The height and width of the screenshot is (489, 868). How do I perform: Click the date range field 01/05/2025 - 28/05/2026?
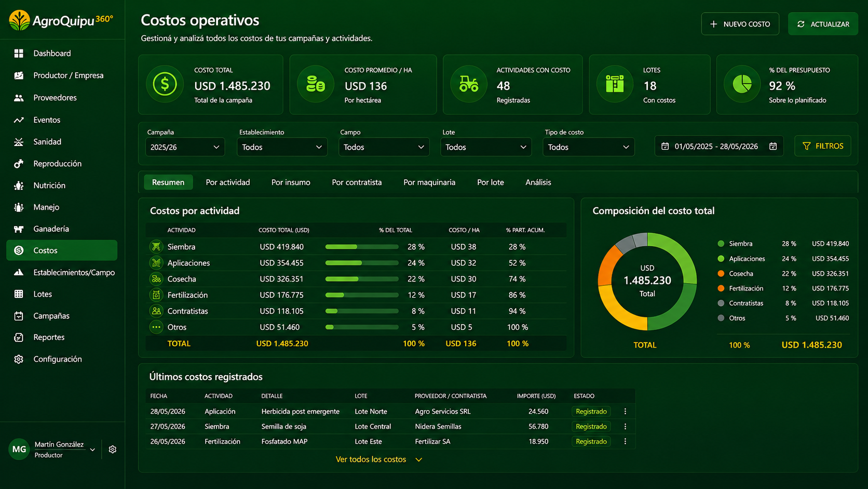tap(719, 147)
